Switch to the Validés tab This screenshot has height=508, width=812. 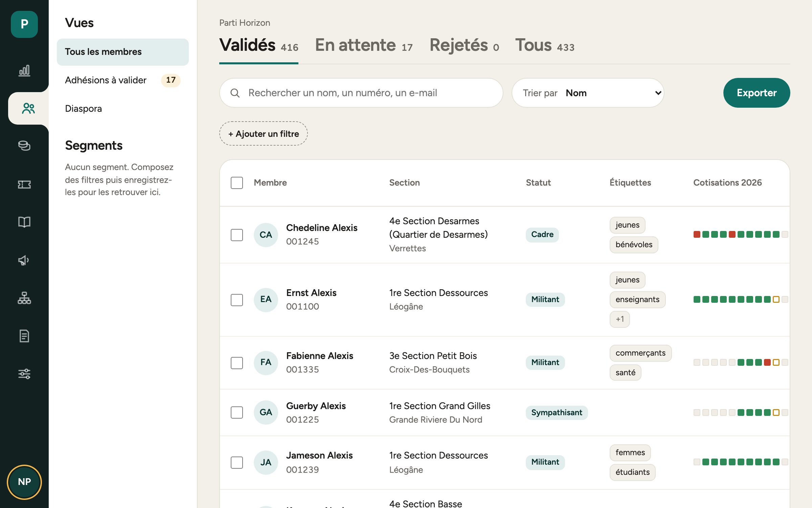[259, 46]
